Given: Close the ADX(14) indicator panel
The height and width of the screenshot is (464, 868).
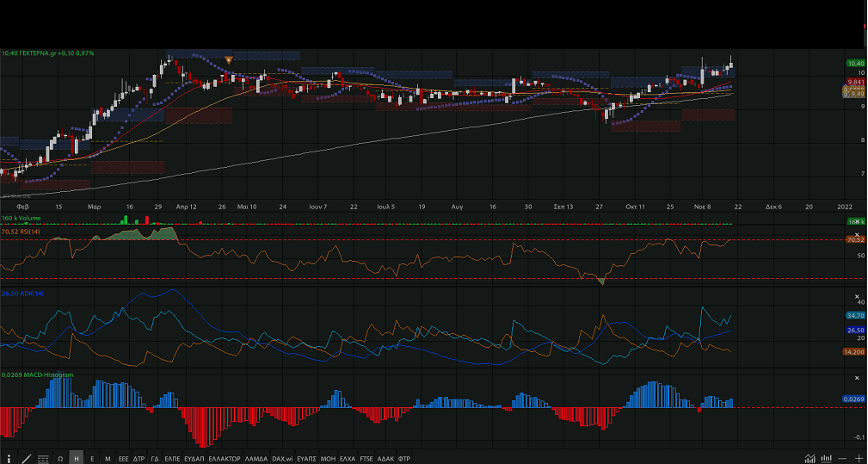Looking at the screenshot, I should tap(857, 297).
